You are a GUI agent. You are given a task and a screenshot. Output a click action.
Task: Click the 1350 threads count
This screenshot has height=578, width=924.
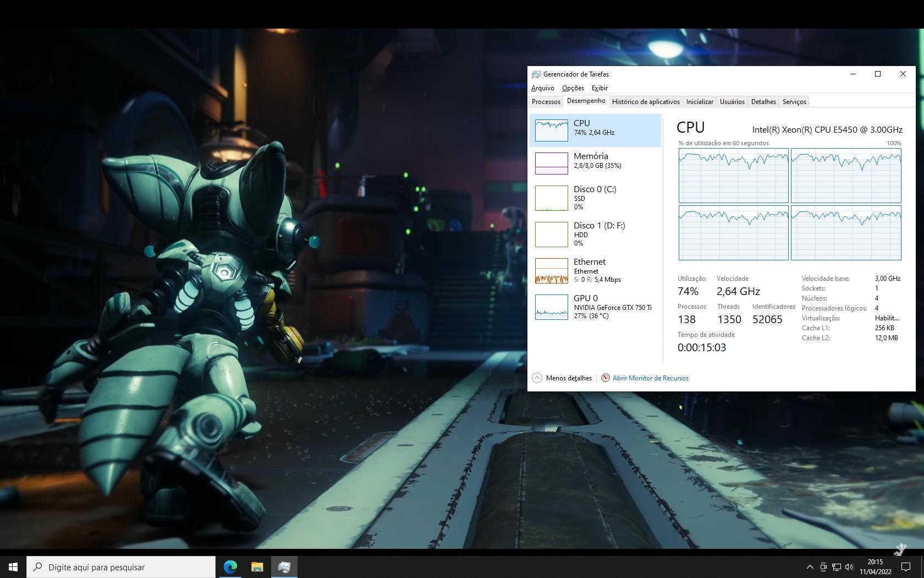click(x=729, y=319)
